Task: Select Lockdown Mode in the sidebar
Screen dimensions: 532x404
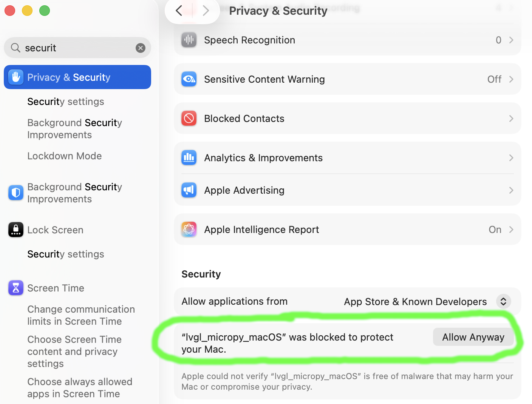Action: coord(64,156)
